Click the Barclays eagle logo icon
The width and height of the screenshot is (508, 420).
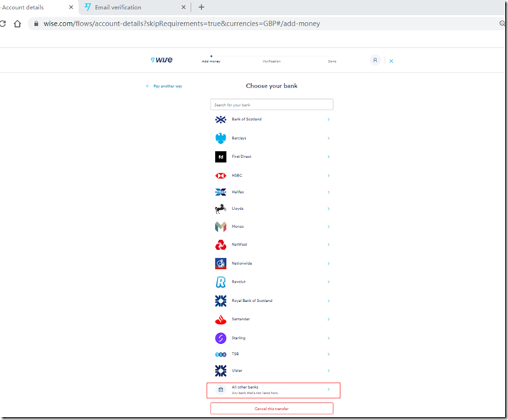[221, 138]
